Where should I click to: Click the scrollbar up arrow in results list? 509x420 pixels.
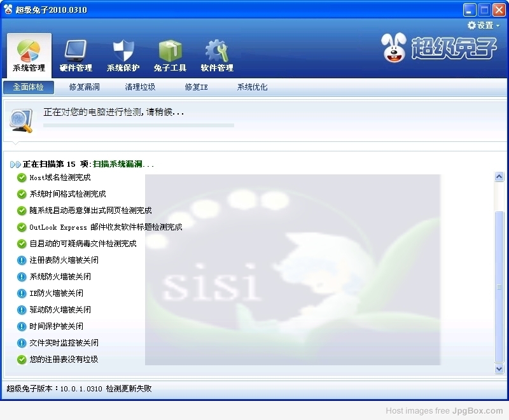point(499,178)
